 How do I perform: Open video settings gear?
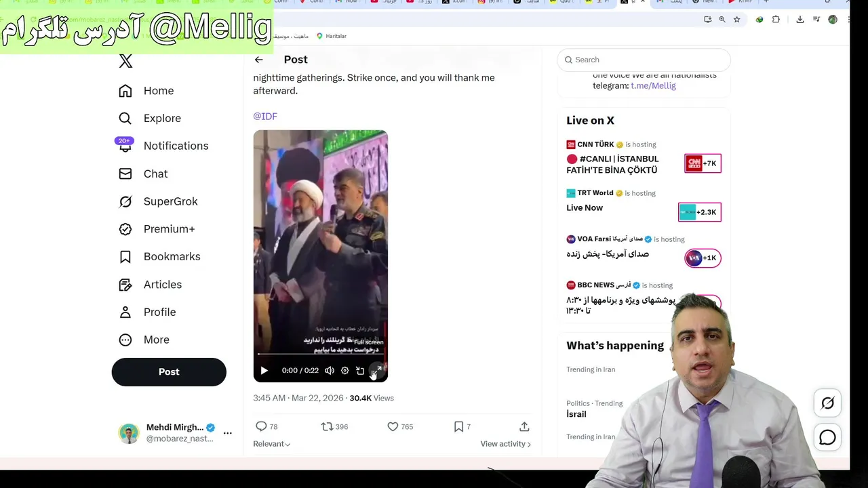(x=344, y=371)
